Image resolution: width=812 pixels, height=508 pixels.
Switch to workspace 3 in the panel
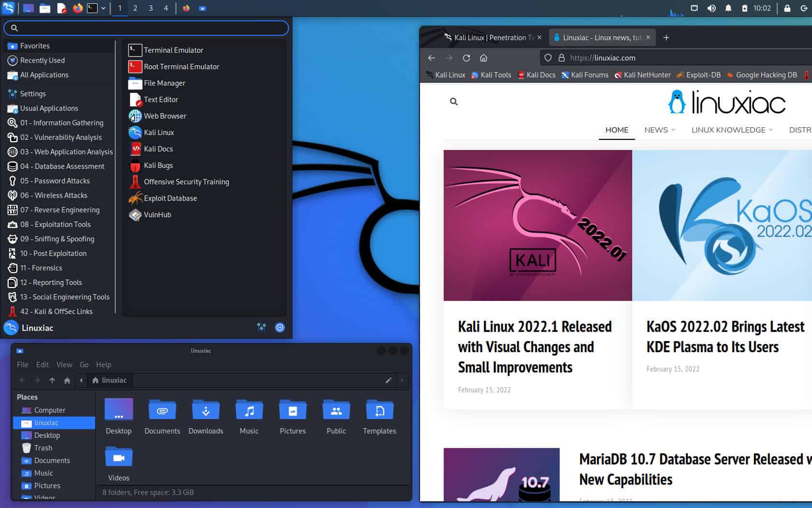point(150,8)
